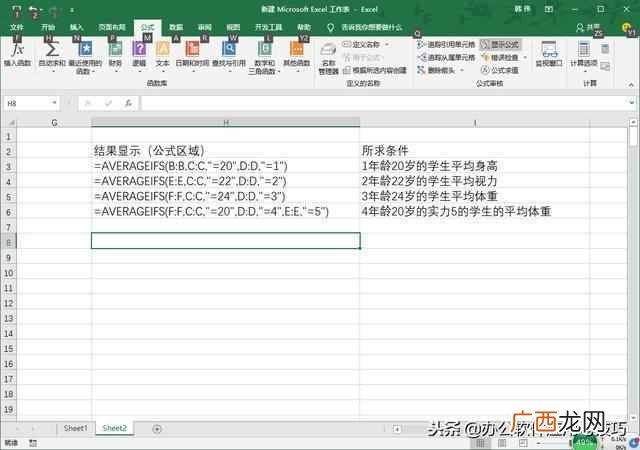Expand the Error Checking dropdown arrow
This screenshot has height=450, width=640.
(x=525, y=58)
